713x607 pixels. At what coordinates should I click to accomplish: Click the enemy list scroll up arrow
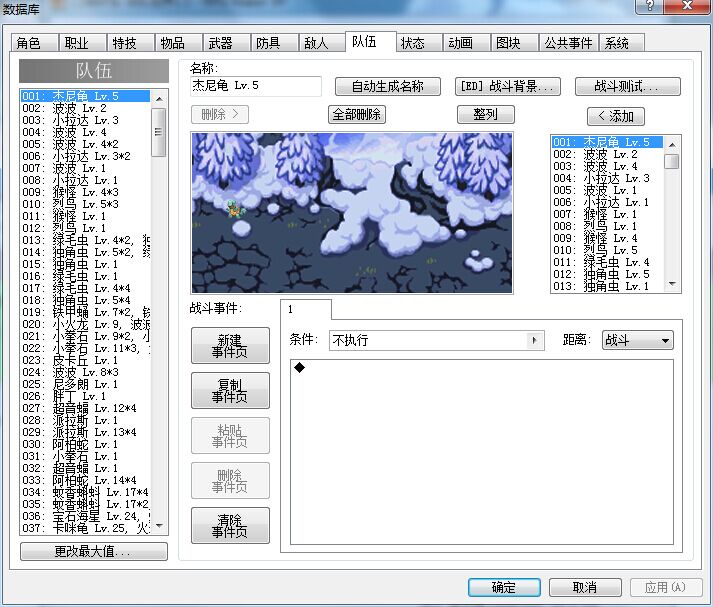tap(672, 144)
